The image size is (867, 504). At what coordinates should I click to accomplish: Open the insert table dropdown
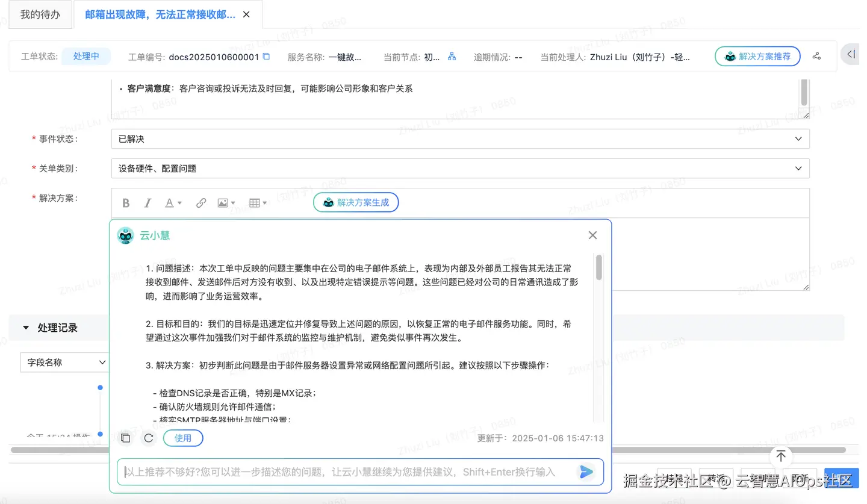(258, 203)
